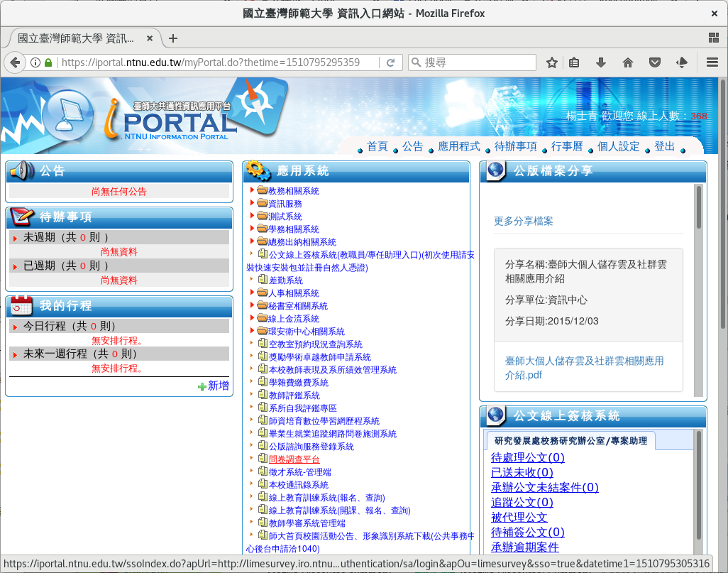Open 承辦公文未結案件(0) link
Image resolution: width=728 pixels, height=573 pixels.
click(545, 487)
